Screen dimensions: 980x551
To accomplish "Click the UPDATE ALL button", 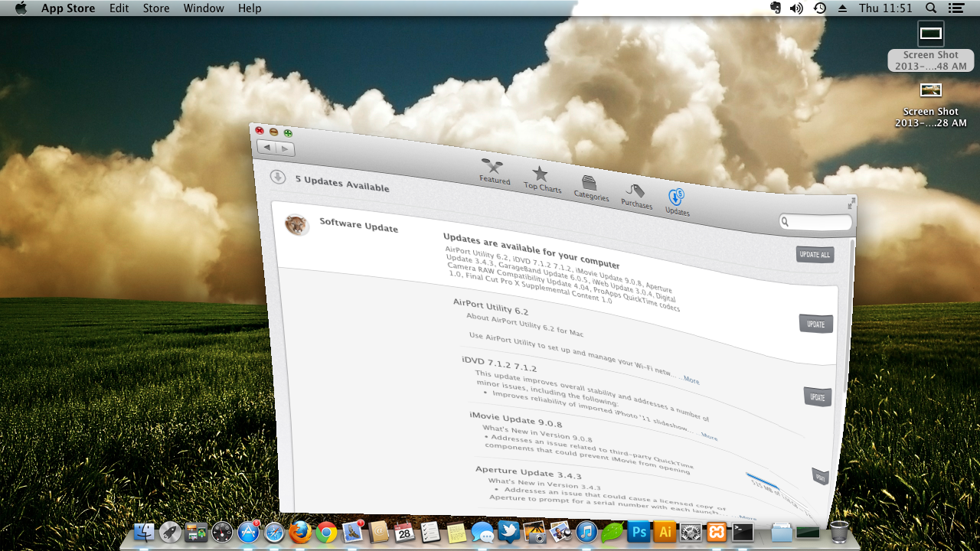I will coord(815,255).
